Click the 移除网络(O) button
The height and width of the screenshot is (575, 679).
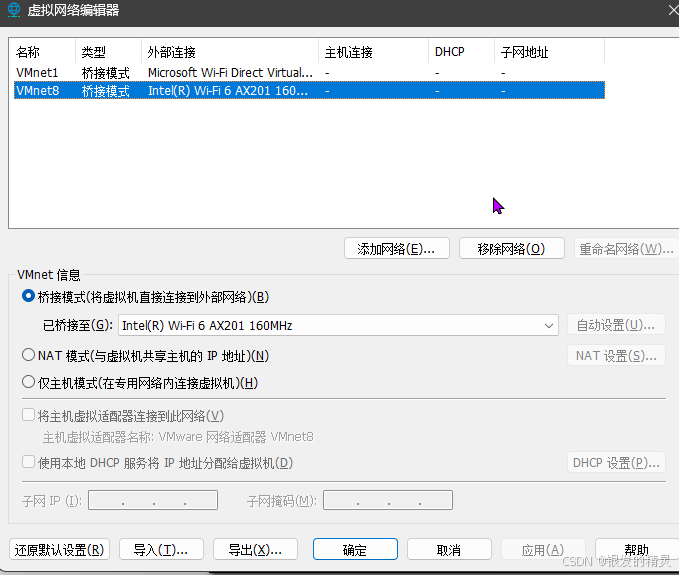click(511, 249)
